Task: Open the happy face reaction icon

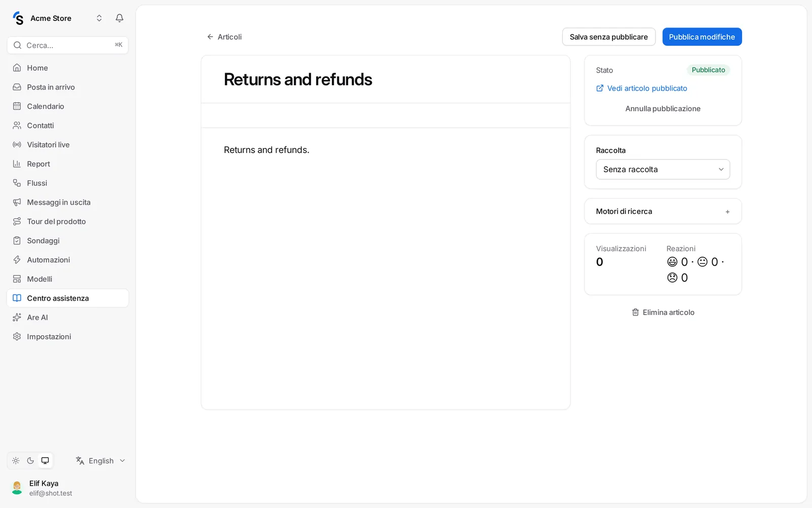Action: pos(672,262)
